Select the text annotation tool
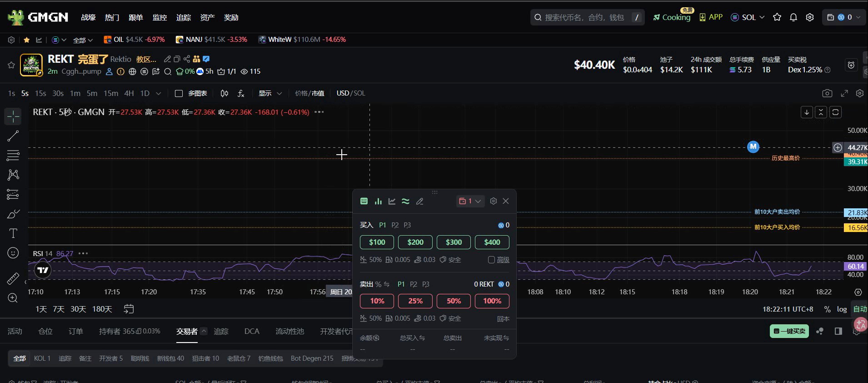 (x=13, y=233)
